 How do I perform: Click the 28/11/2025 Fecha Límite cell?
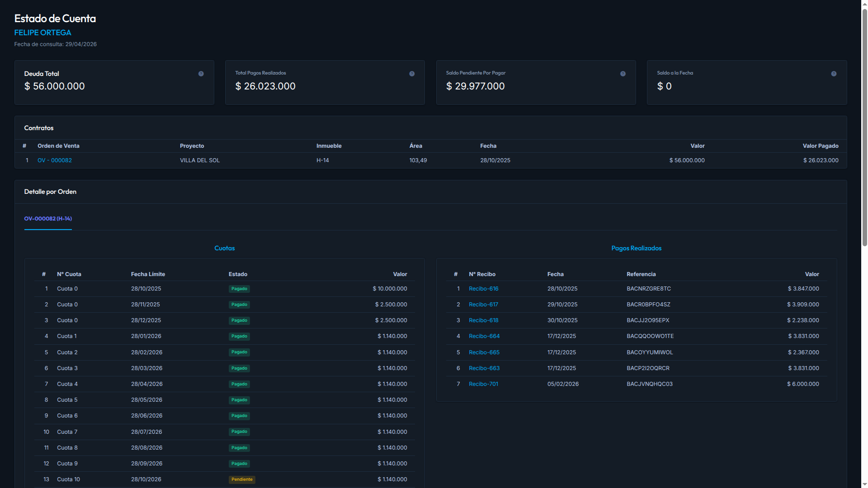146,305
